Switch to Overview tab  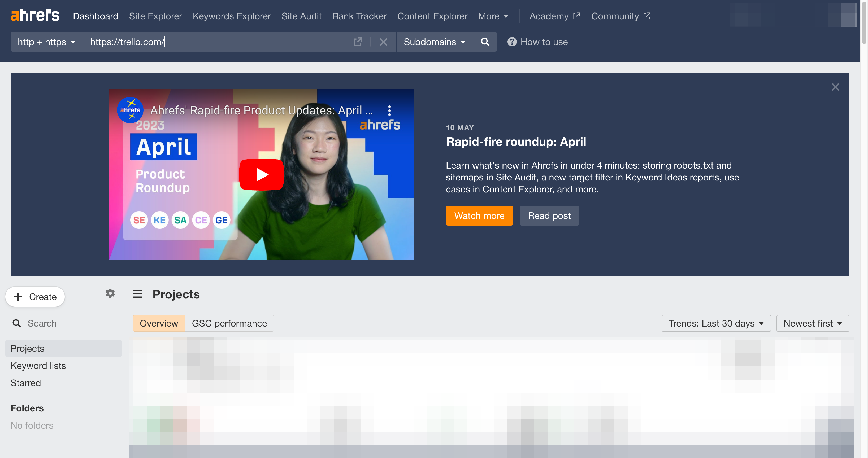click(159, 323)
